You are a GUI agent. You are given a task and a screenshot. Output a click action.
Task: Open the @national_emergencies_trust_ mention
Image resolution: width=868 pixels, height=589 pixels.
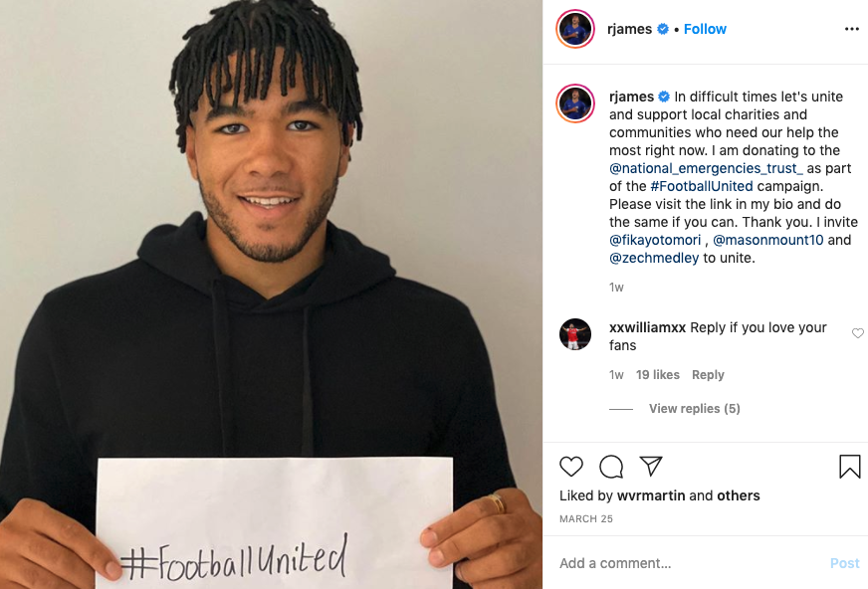click(x=706, y=168)
